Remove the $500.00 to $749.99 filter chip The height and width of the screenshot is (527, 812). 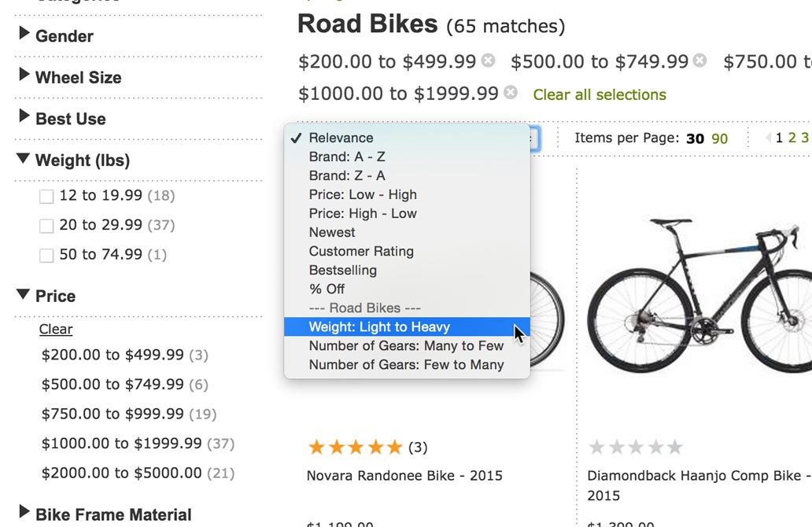(699, 61)
